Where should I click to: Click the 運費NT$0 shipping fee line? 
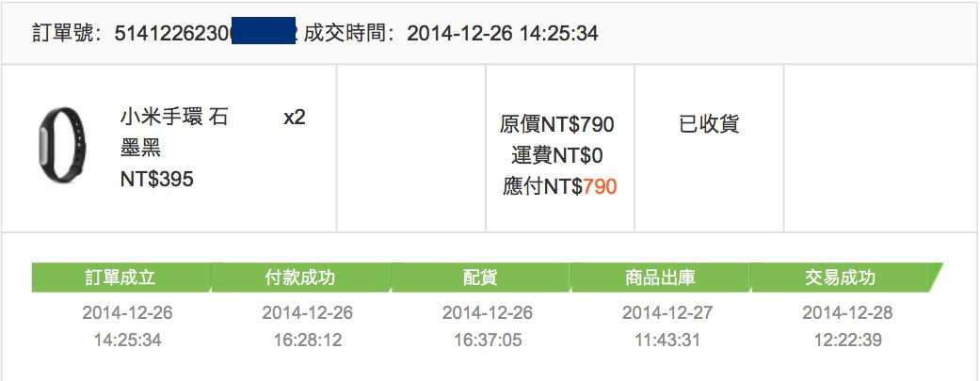(x=557, y=155)
